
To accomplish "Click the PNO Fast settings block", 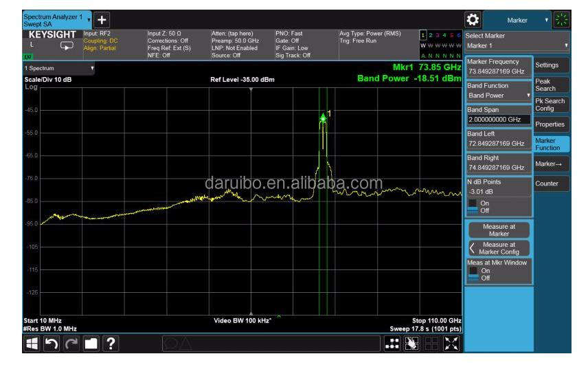I will (306, 45).
